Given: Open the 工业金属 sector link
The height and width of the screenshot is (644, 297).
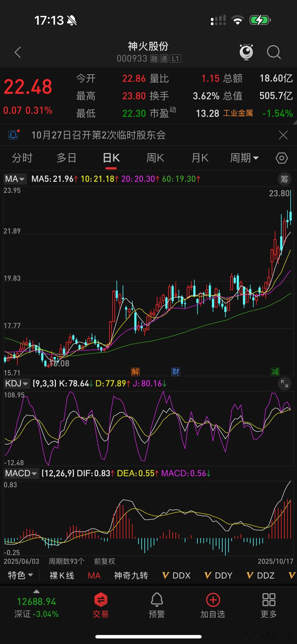Looking at the screenshot, I should pos(238,113).
